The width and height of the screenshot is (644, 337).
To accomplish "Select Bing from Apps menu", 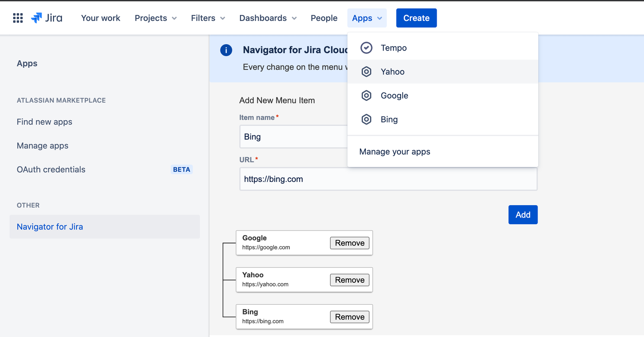I will [443, 119].
